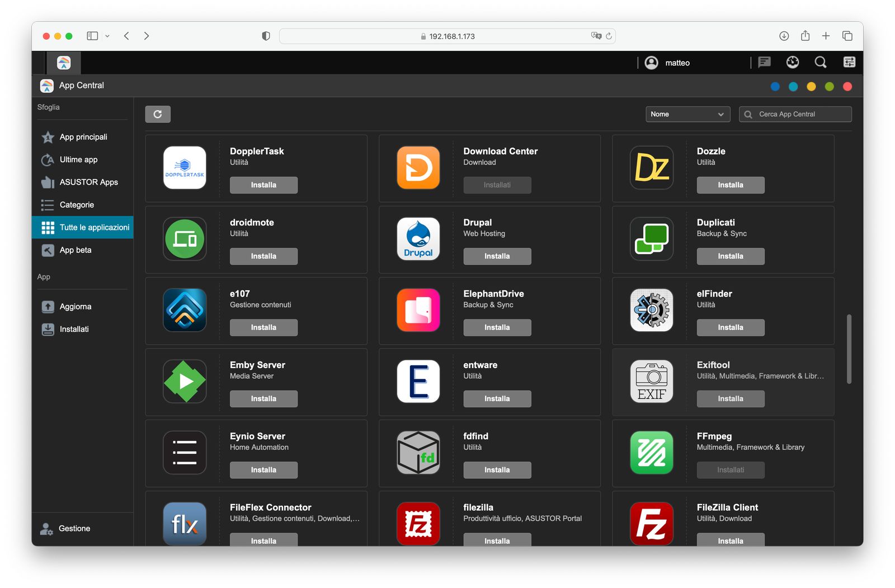Reload the page in Safari

609,36
